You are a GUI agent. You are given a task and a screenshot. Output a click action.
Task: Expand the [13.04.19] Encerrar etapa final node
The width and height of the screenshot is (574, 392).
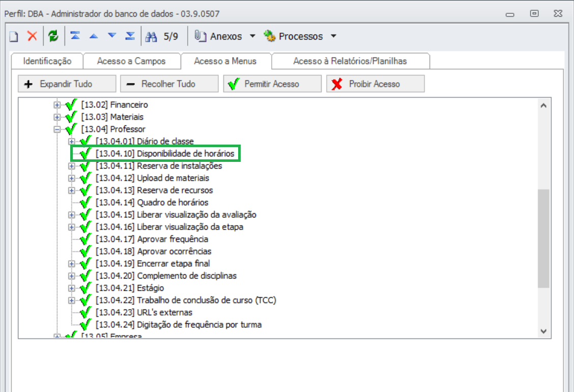click(x=72, y=264)
